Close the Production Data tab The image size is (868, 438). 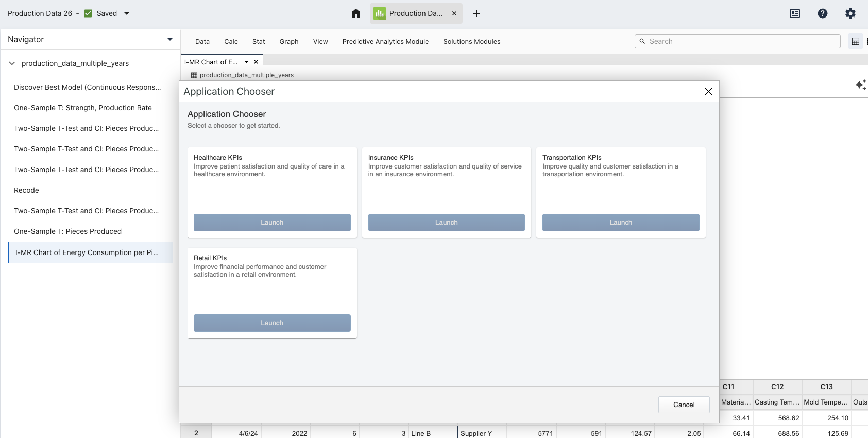[454, 13]
